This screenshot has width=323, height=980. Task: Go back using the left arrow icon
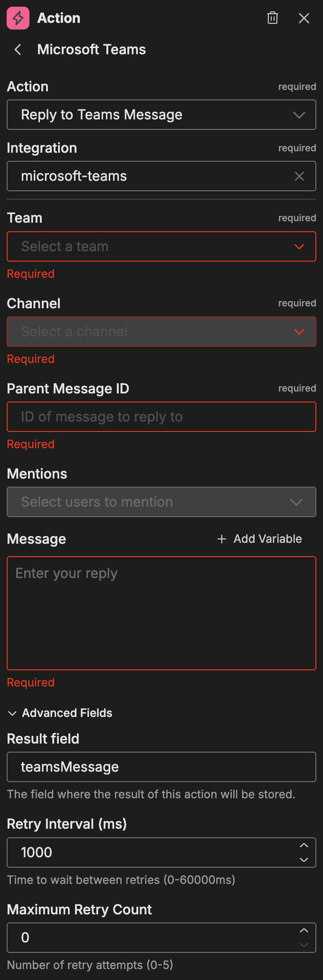(17, 49)
